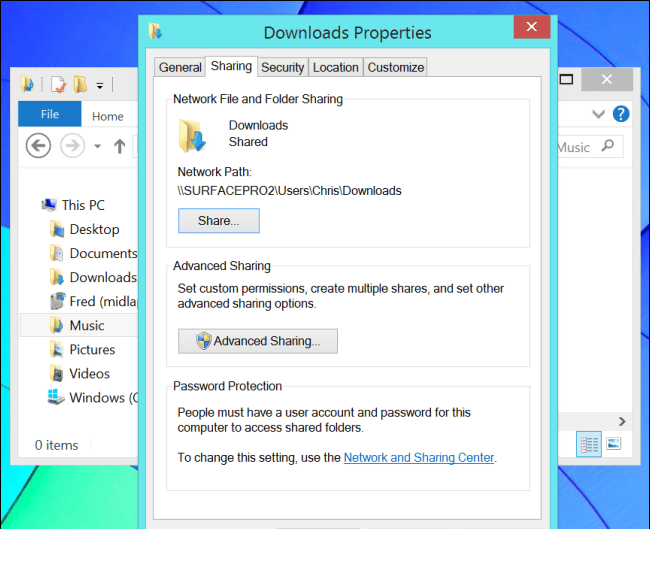Open the File menu in Explorer
This screenshot has width=650, height=577.
tap(49, 115)
